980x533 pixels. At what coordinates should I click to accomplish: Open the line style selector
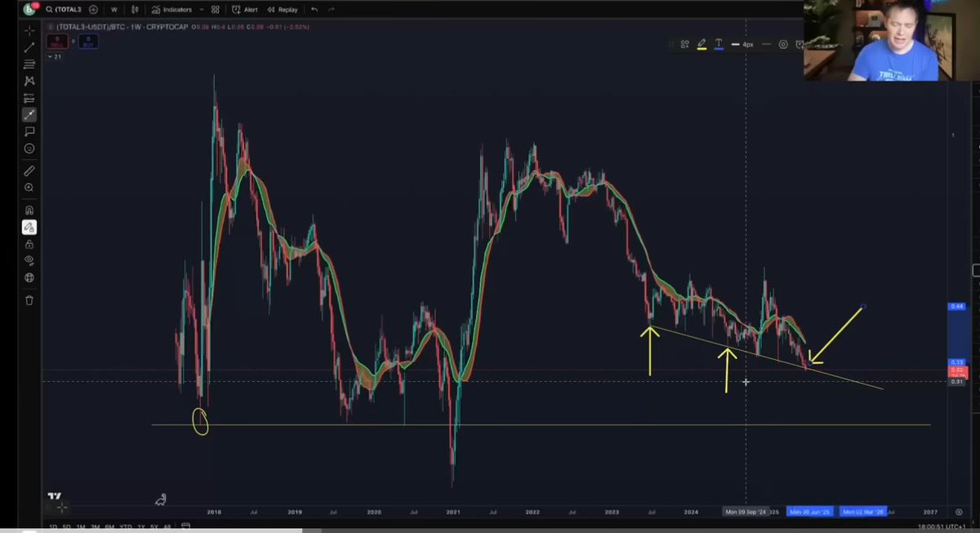766,44
